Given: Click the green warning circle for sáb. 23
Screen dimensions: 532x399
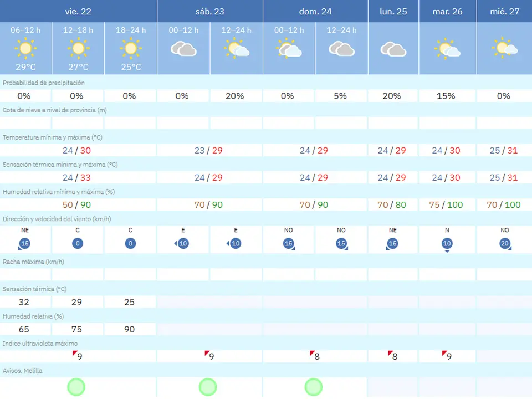Looking at the screenshot, I should [x=208, y=387].
